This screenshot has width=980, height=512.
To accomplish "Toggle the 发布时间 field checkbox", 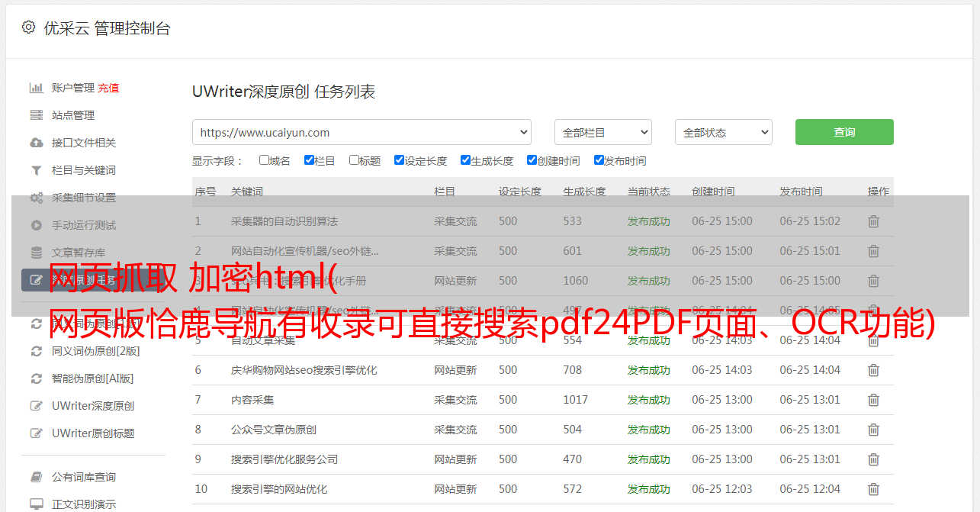I will tap(599, 160).
